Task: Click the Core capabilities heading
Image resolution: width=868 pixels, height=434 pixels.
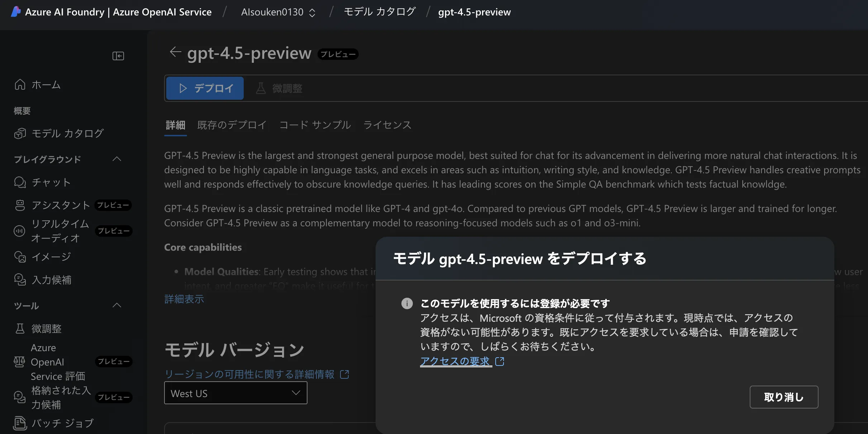Action: 203,247
